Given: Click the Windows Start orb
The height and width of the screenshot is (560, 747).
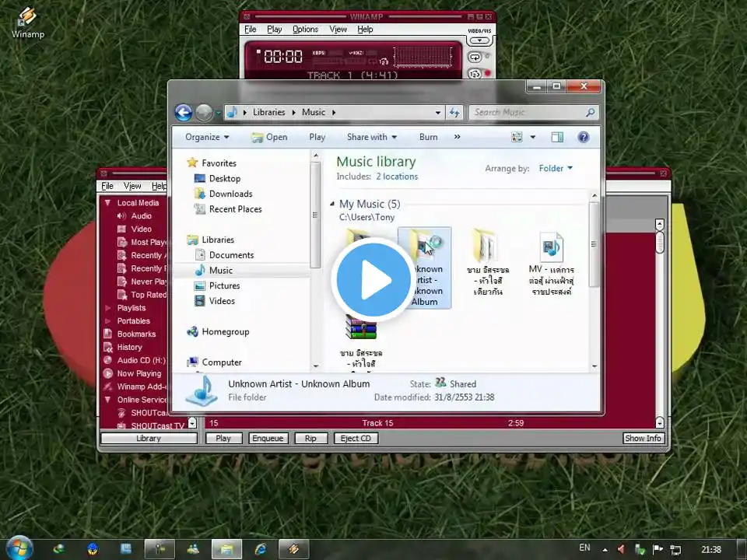Looking at the screenshot, I should (19, 548).
